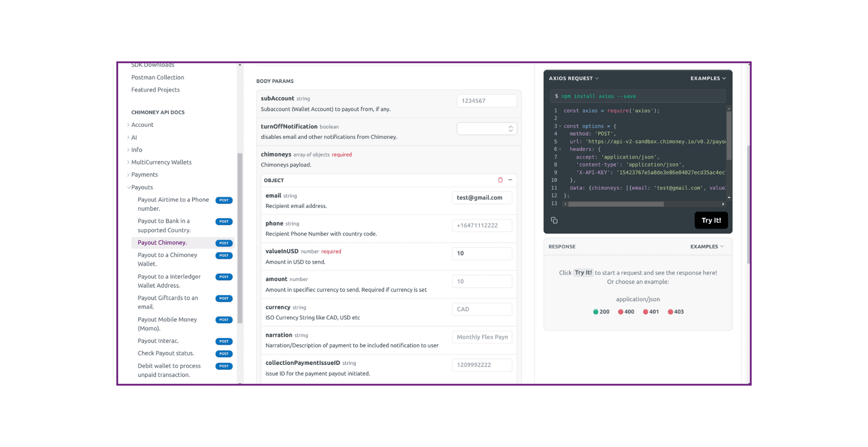Collapse the OBJECT section with minus icon
The height and width of the screenshot is (447, 868).
510,180
